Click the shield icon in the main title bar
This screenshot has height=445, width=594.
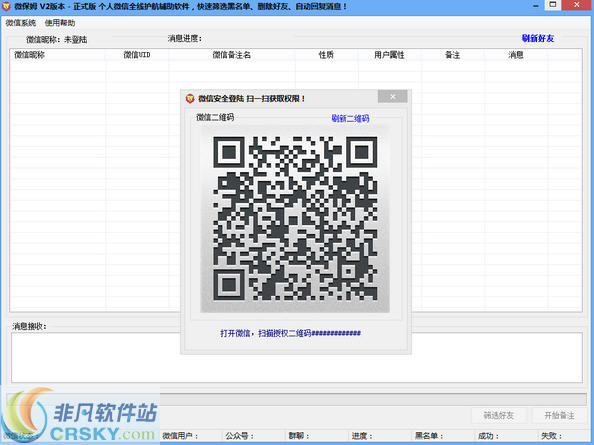[6, 6]
